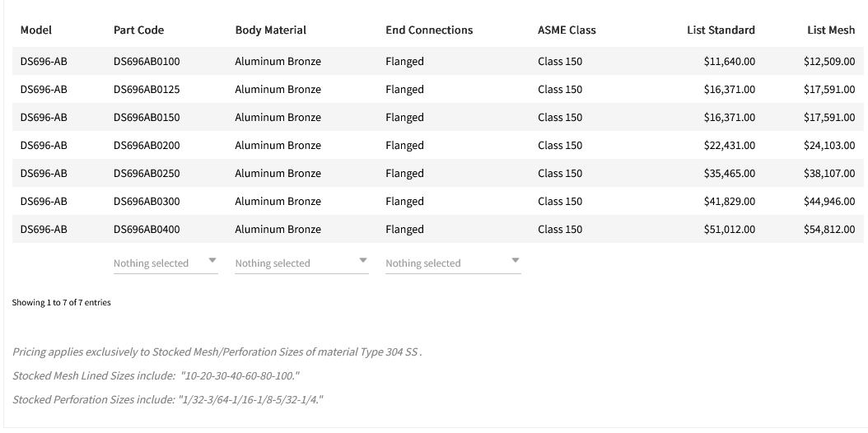Click the DS696AB0150 part code
The width and height of the screenshot is (868, 433).
tap(147, 118)
